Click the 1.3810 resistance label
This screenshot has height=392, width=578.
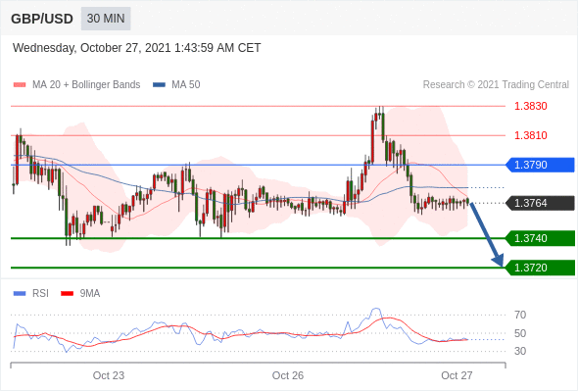530,135
